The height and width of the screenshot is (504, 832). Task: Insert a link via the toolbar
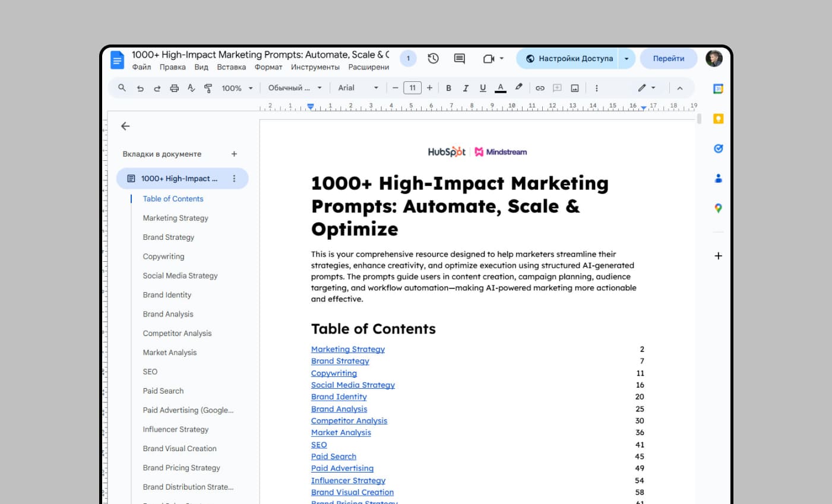539,87
